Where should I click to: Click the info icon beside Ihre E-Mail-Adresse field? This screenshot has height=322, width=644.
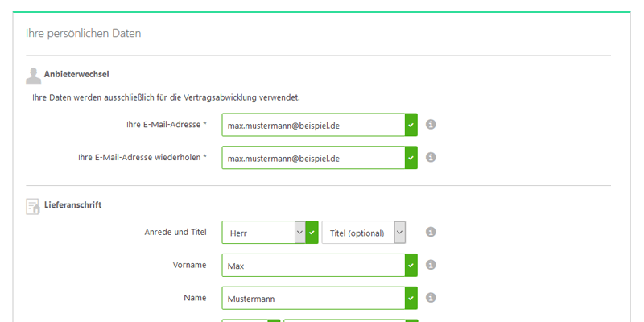[431, 125]
